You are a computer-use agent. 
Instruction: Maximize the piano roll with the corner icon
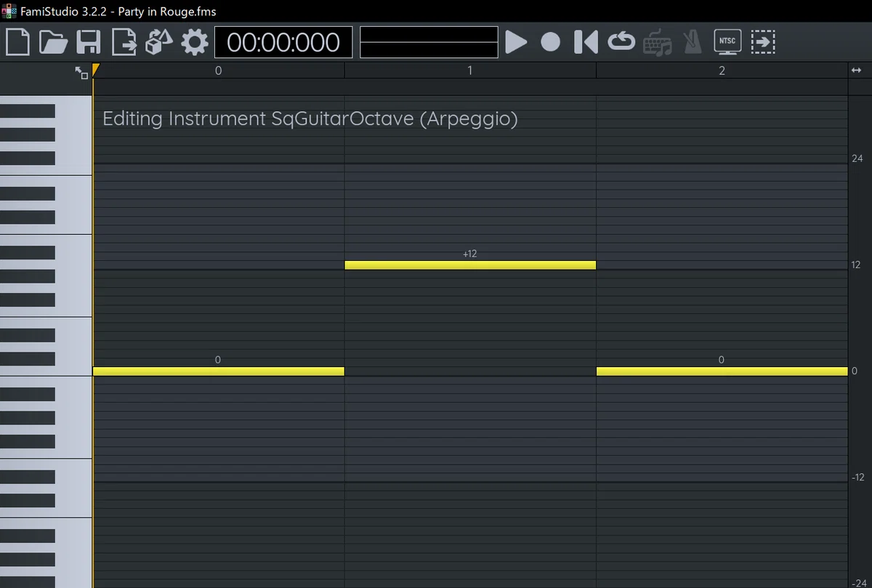(x=81, y=72)
